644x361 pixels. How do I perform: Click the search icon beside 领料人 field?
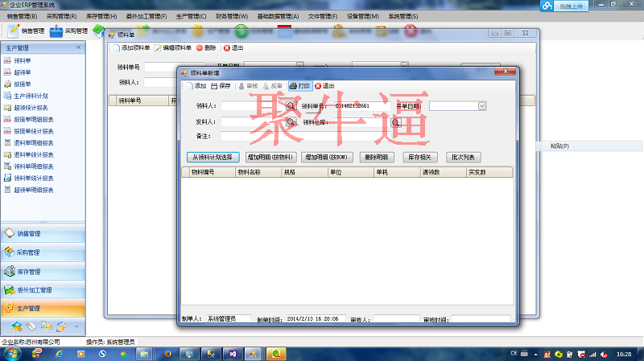coord(291,106)
